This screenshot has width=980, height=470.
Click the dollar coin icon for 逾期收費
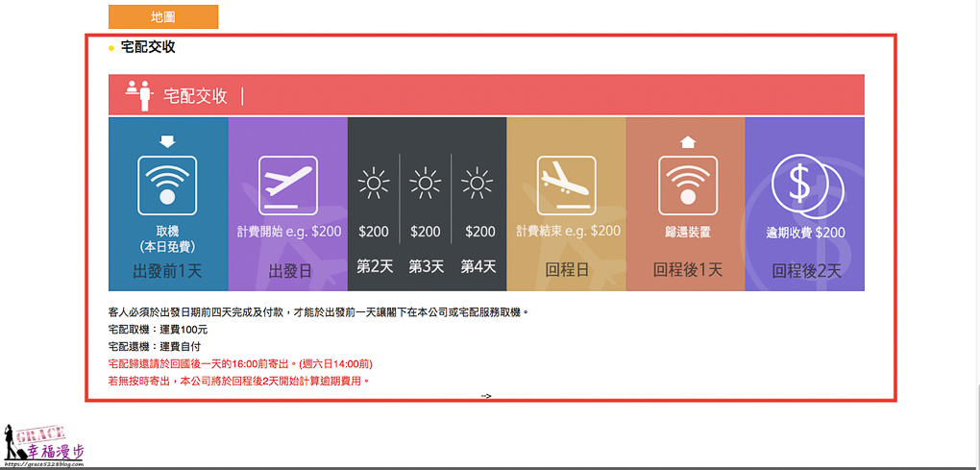(x=807, y=185)
